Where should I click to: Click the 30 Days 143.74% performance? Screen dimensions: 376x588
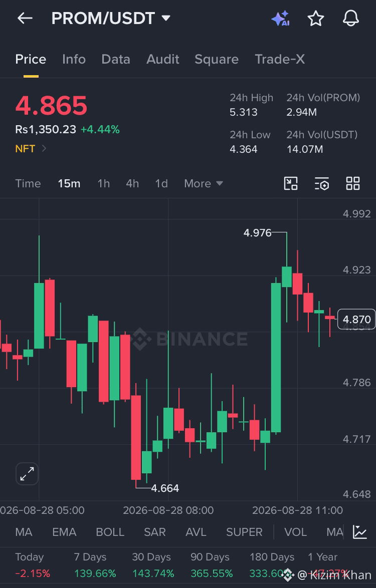153,565
